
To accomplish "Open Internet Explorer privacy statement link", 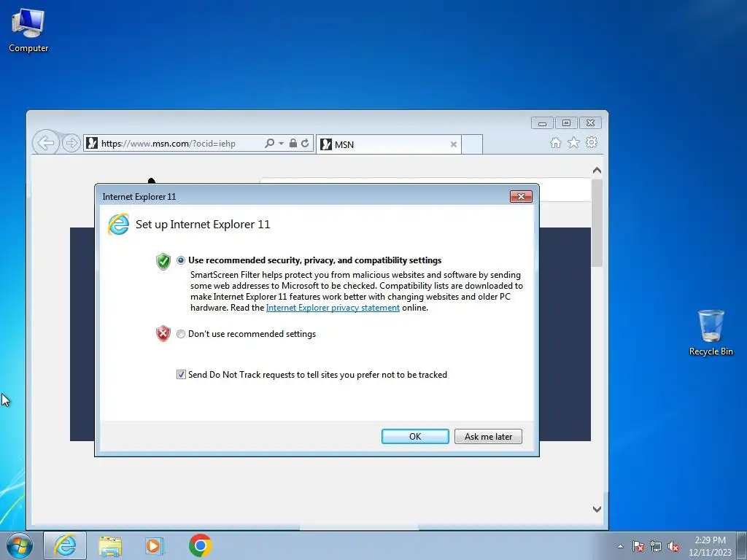I will 333,308.
